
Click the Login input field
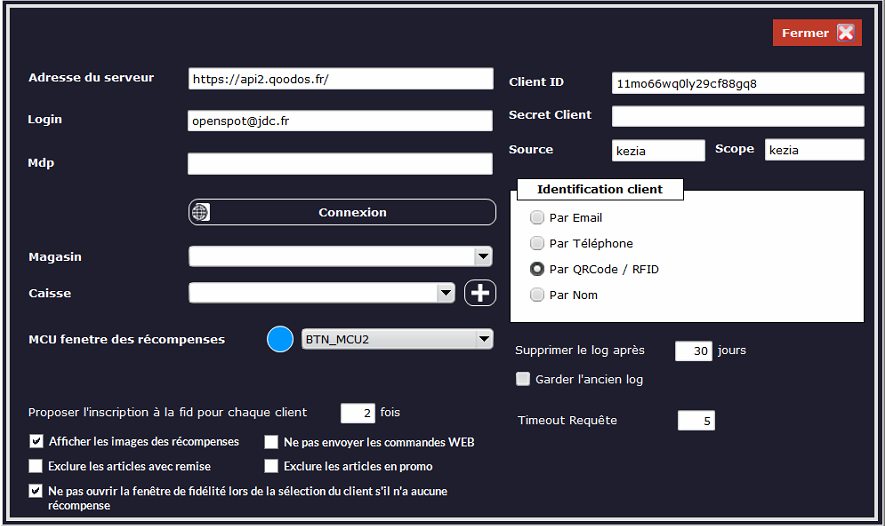click(340, 121)
